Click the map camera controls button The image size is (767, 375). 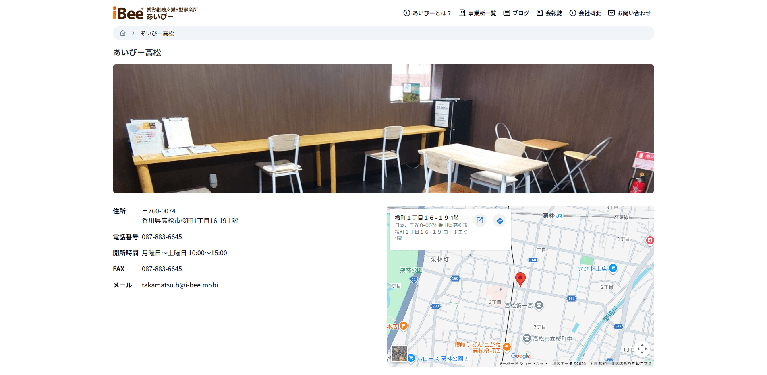click(642, 349)
